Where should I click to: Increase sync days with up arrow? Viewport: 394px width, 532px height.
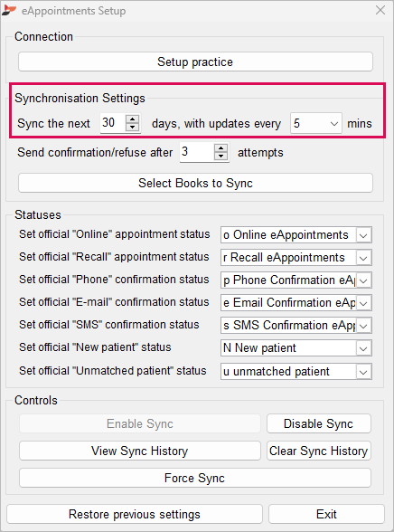tap(133, 119)
